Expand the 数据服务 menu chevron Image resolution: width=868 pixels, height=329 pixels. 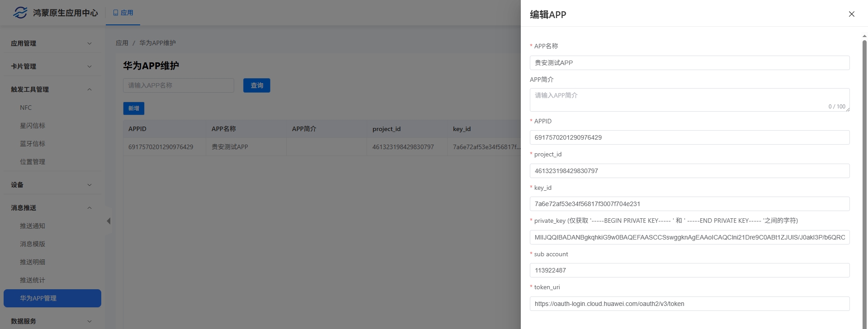point(90,321)
